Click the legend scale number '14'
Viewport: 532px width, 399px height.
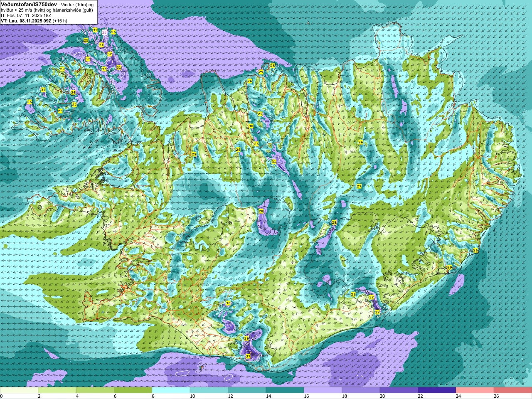pyautogui.click(x=268, y=396)
